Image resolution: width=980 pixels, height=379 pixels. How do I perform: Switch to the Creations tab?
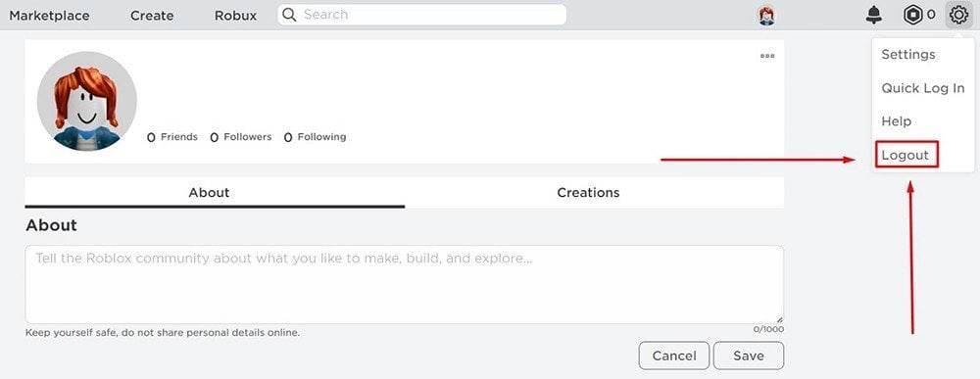pos(588,192)
